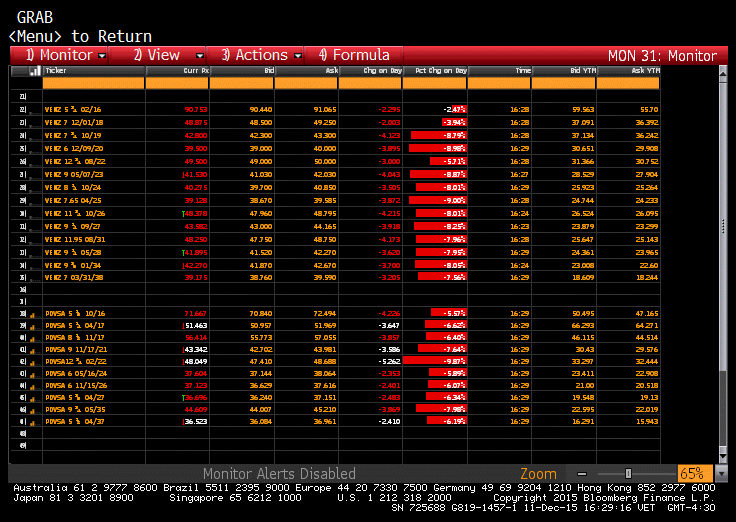The width and height of the screenshot is (736, 522).
Task: Click percent change -9.87% bar
Action: (435, 361)
